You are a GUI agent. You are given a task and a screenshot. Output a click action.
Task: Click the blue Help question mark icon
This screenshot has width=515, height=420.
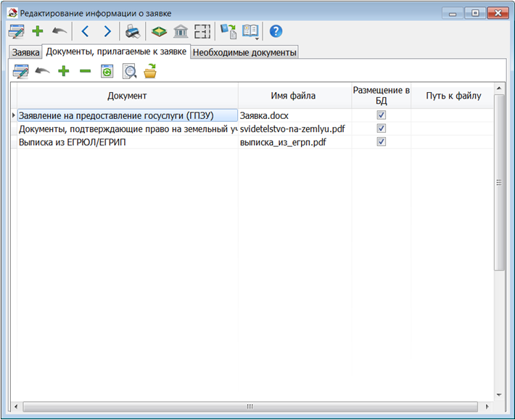(276, 31)
